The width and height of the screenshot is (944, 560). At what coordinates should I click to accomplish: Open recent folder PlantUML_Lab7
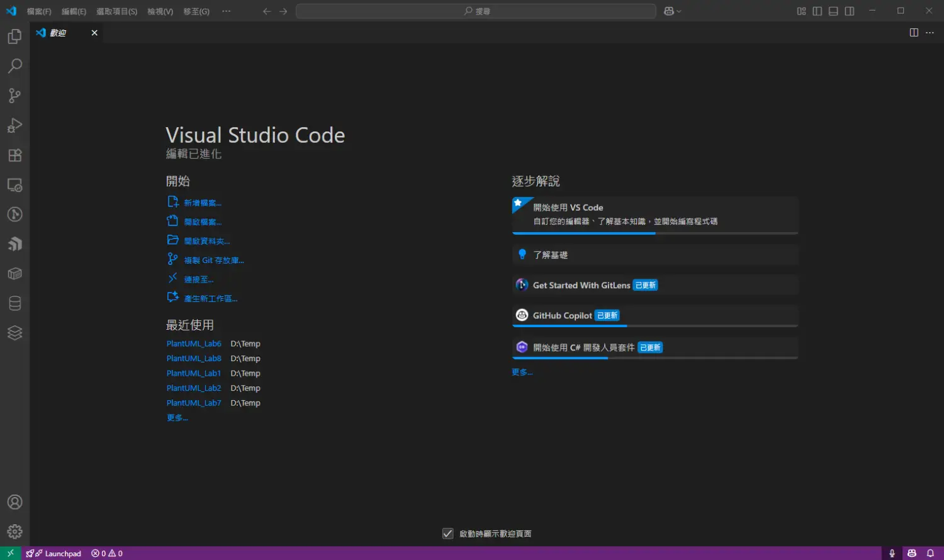pos(194,403)
